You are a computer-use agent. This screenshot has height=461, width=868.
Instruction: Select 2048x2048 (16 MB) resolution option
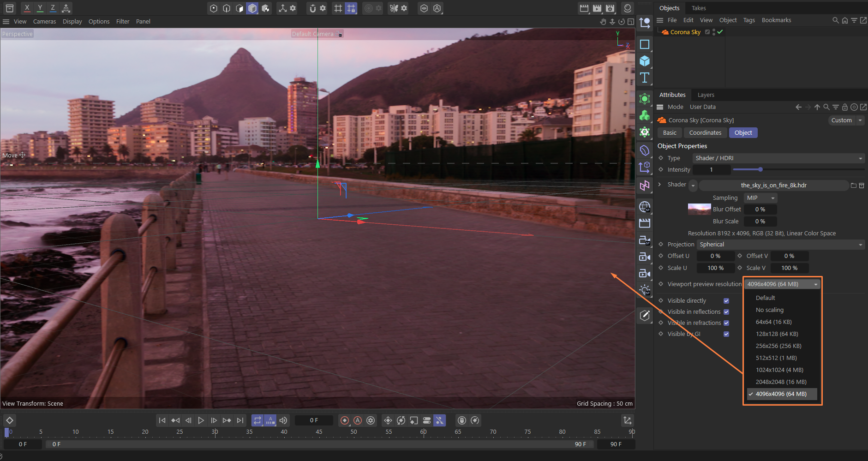pyautogui.click(x=781, y=382)
